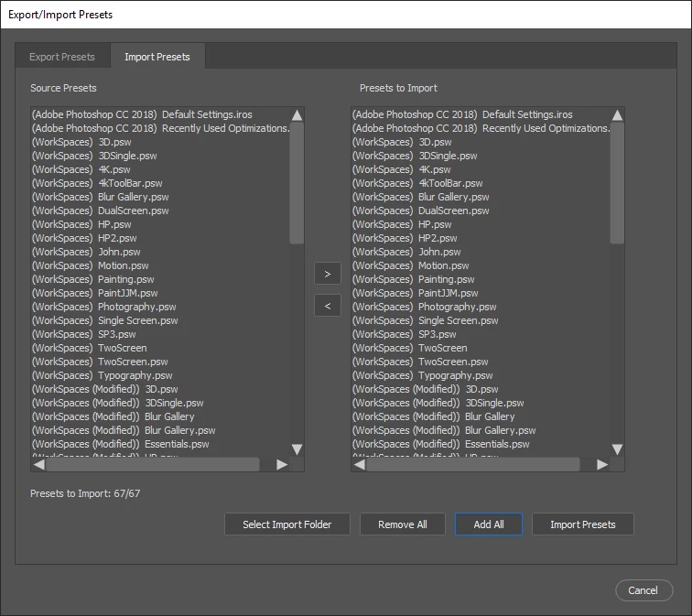This screenshot has width=692, height=616.
Task: Click the < remove-from-import arrow button
Action: point(328,306)
